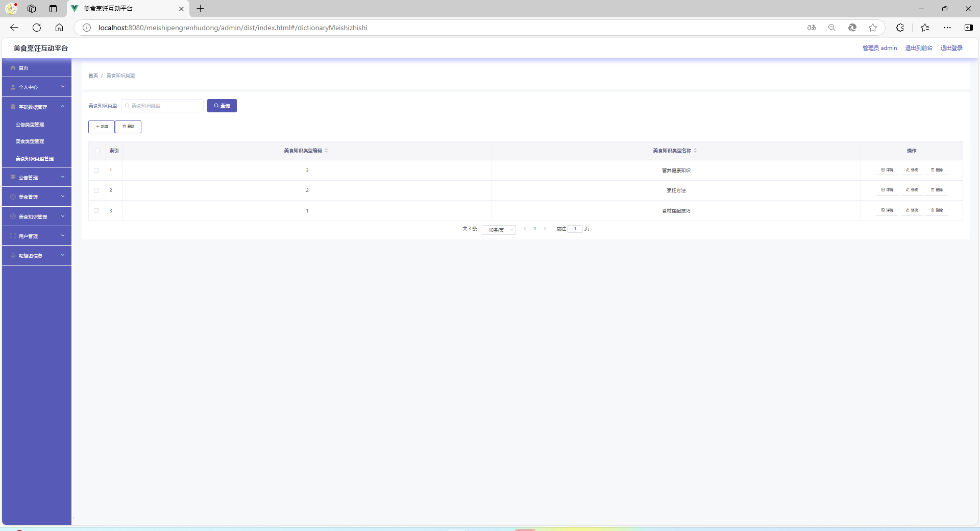This screenshot has height=531, width=980.
Task: Click 退出登录 logout link
Action: click(951, 48)
